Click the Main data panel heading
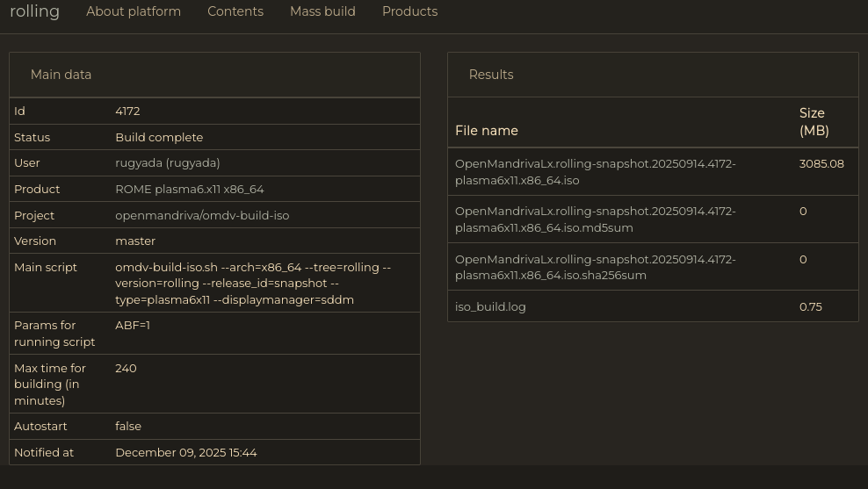 [61, 75]
